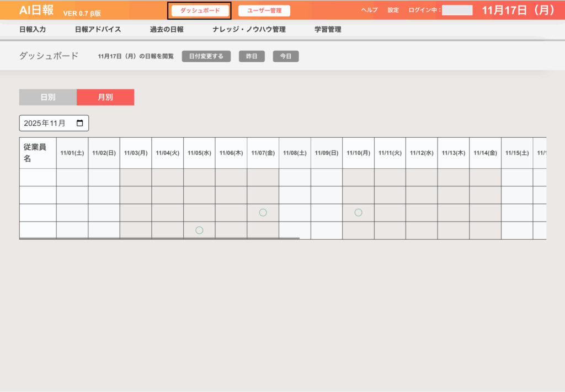
Task: Open 日報アドバイス menu item
Action: pyautogui.click(x=98, y=30)
